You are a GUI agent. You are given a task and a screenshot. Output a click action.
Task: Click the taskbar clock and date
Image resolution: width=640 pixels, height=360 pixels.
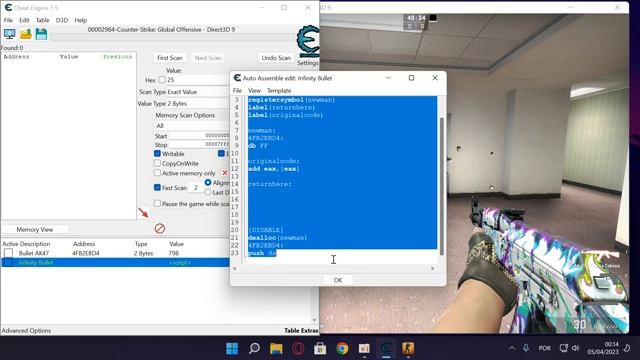point(603,348)
